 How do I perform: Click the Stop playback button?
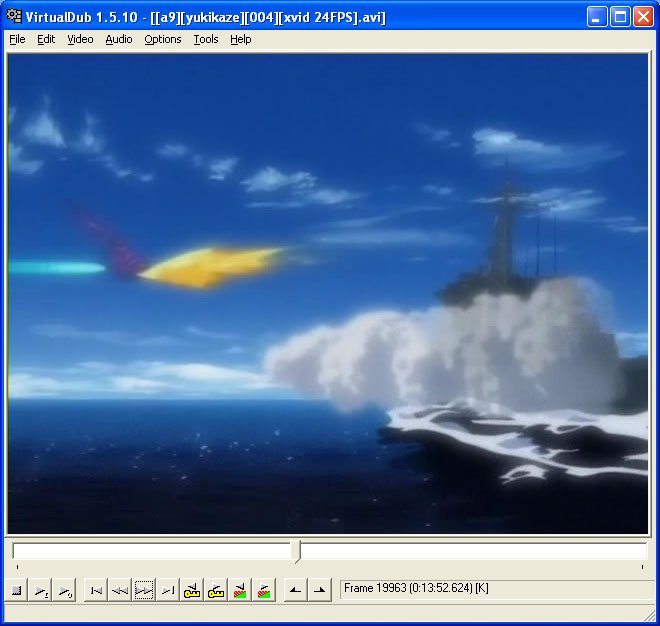[x=16, y=591]
